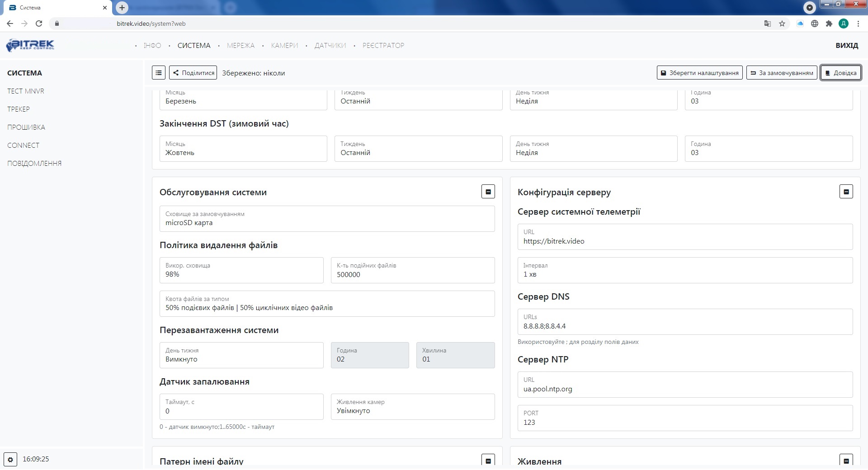Click the list menu icon beside Поділитися

(x=158, y=73)
